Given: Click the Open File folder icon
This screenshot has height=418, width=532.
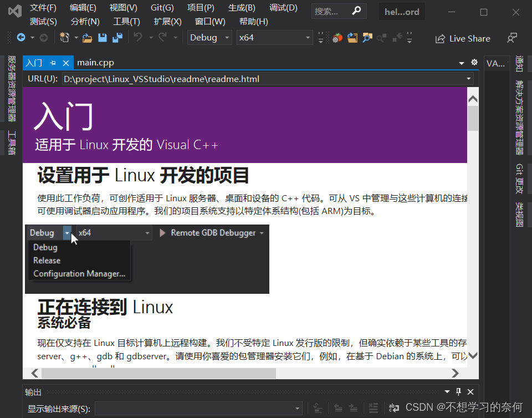Looking at the screenshot, I should point(86,38).
